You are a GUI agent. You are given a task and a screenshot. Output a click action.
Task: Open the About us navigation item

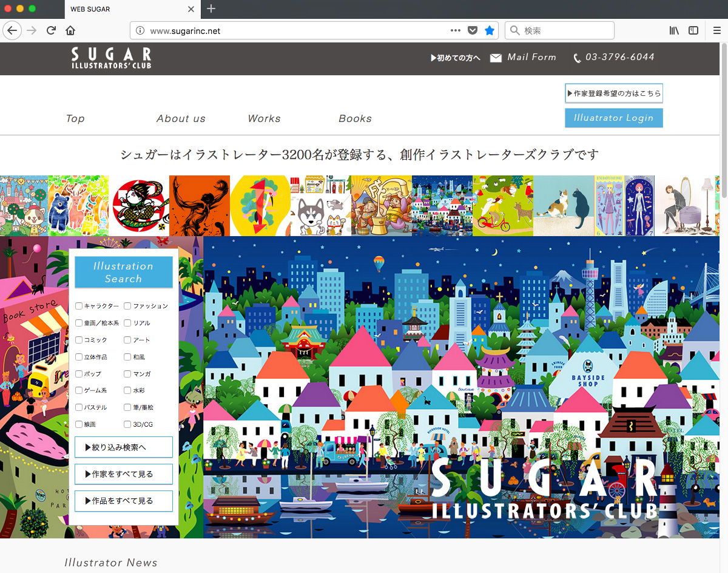click(181, 118)
